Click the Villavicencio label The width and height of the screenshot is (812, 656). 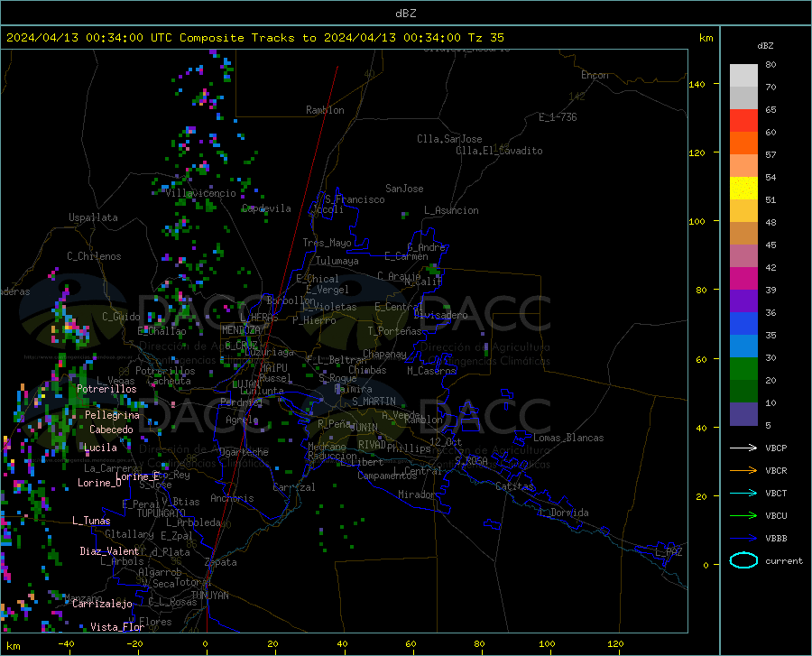point(201,193)
